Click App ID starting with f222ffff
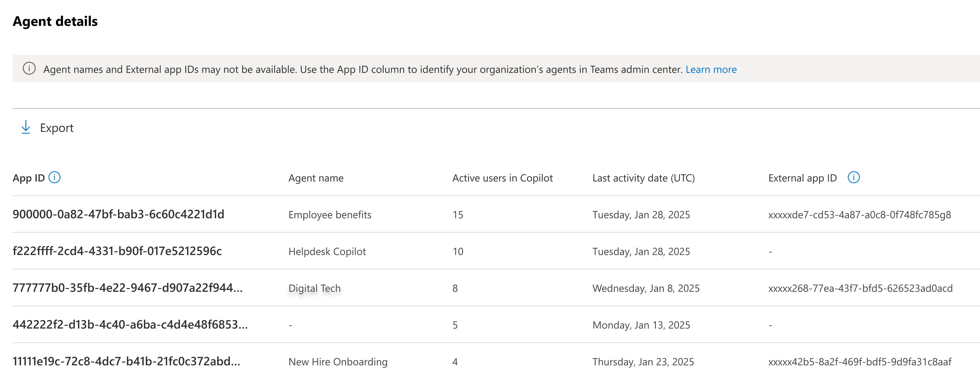 [117, 251]
